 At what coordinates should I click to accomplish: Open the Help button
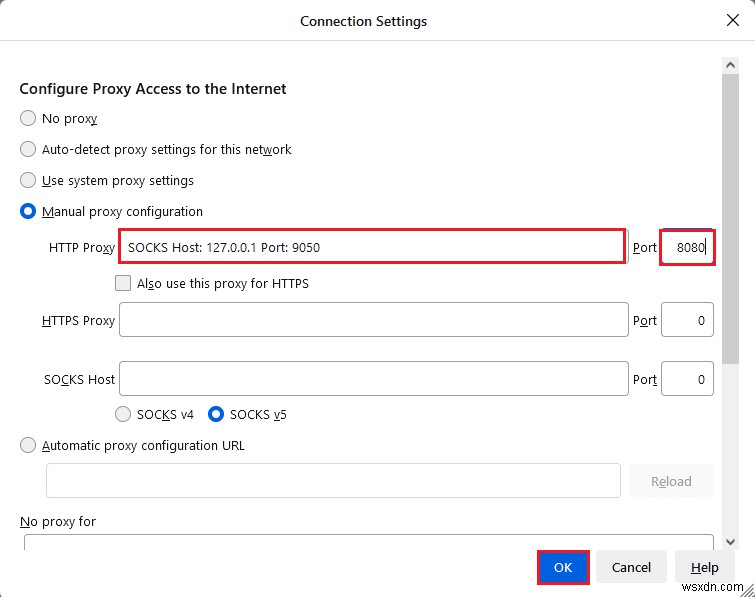click(704, 567)
